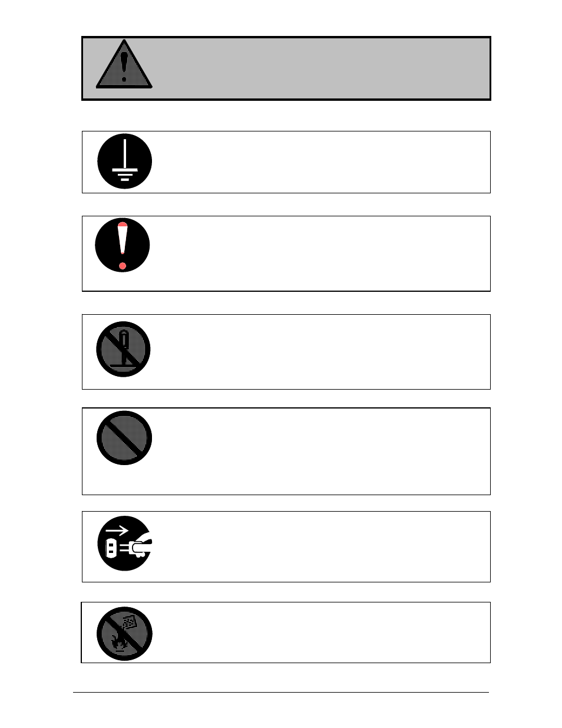
Task: Click the warning triangle icon in the gray banner
Action: click(124, 64)
